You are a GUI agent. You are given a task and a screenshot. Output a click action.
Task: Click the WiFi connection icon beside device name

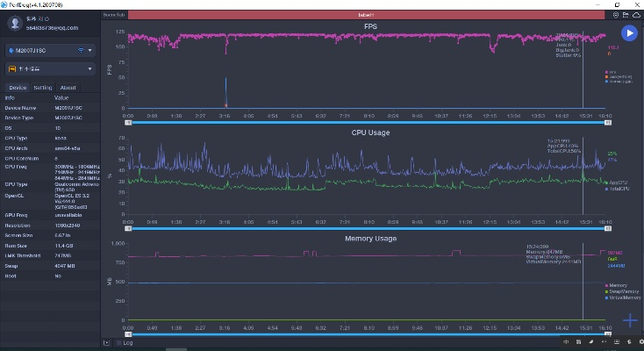(81, 50)
